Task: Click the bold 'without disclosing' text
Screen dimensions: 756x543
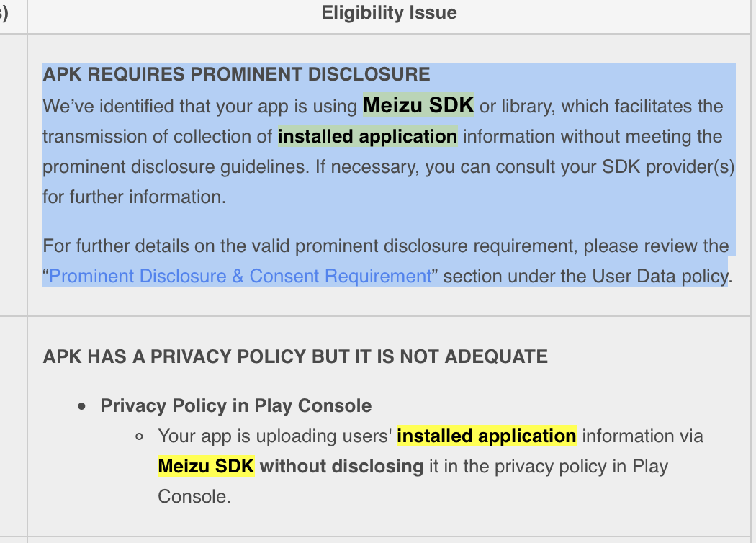Action: click(341, 467)
